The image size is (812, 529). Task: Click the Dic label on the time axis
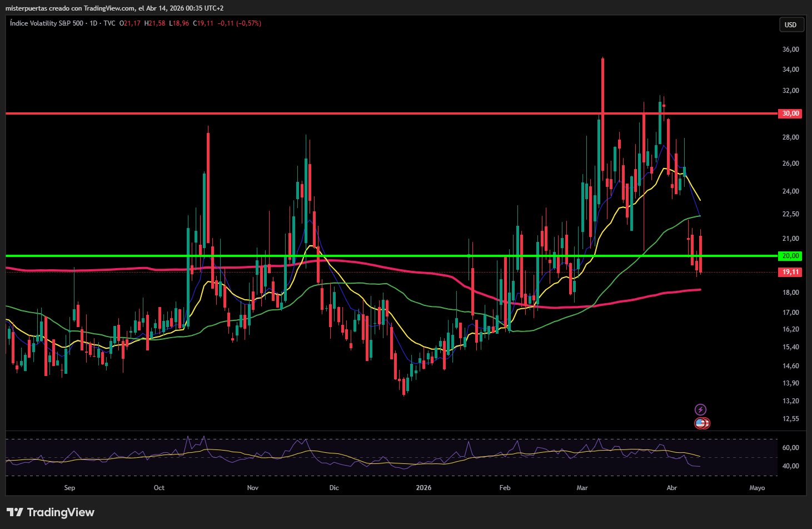coord(334,488)
